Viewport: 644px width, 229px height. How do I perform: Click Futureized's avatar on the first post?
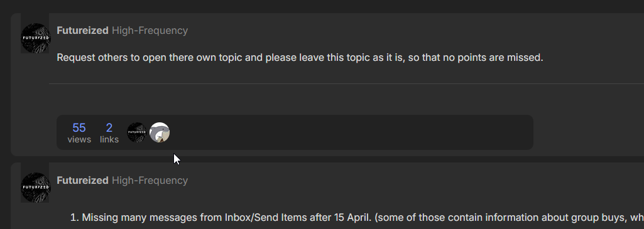point(35,38)
